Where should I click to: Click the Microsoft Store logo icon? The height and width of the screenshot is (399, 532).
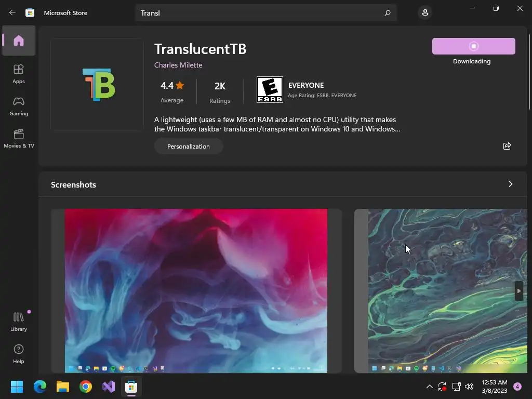[30, 13]
